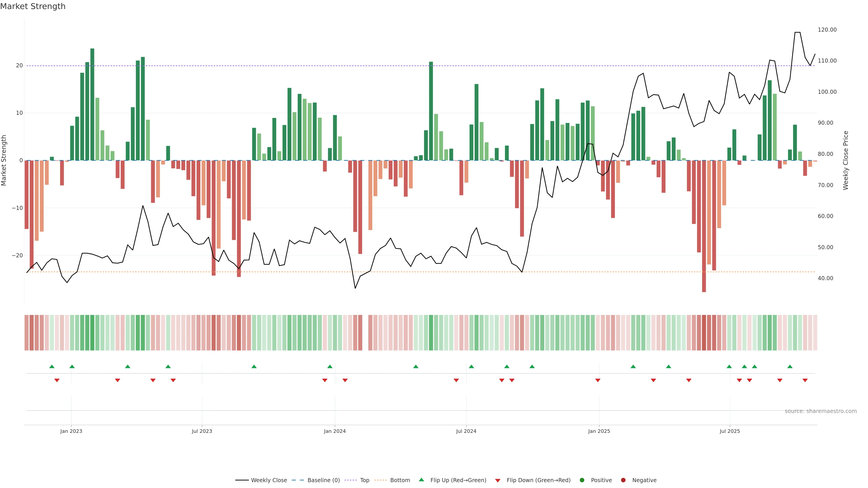The height and width of the screenshot is (488, 868).
Task: Click the dark red Negative circle legend icon
Action: [x=623, y=480]
